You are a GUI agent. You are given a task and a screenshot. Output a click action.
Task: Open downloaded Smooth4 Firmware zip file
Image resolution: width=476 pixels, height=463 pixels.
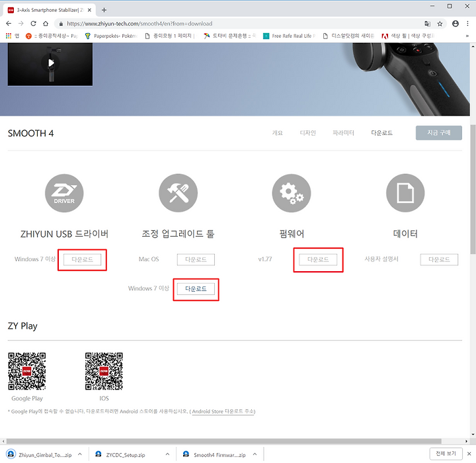point(216,455)
